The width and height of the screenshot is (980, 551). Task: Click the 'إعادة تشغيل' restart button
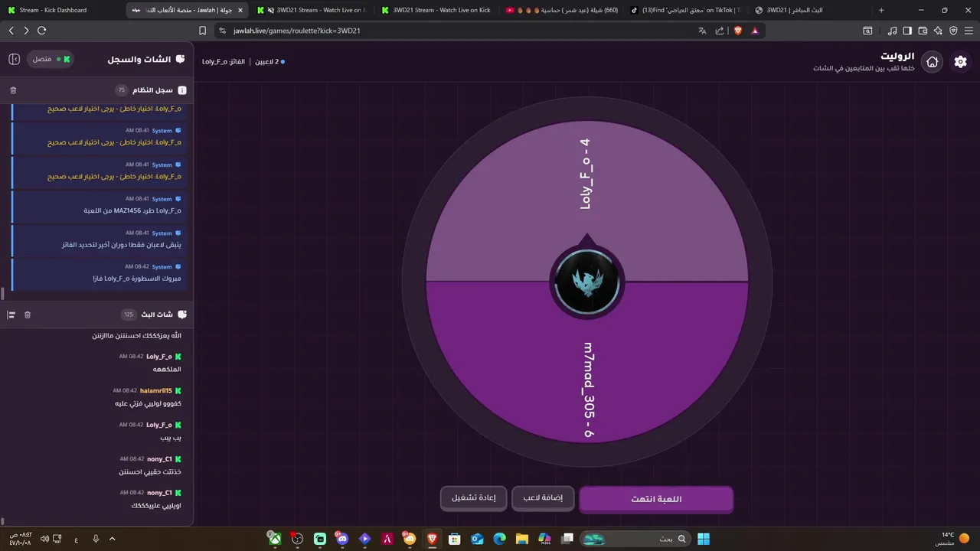click(473, 498)
